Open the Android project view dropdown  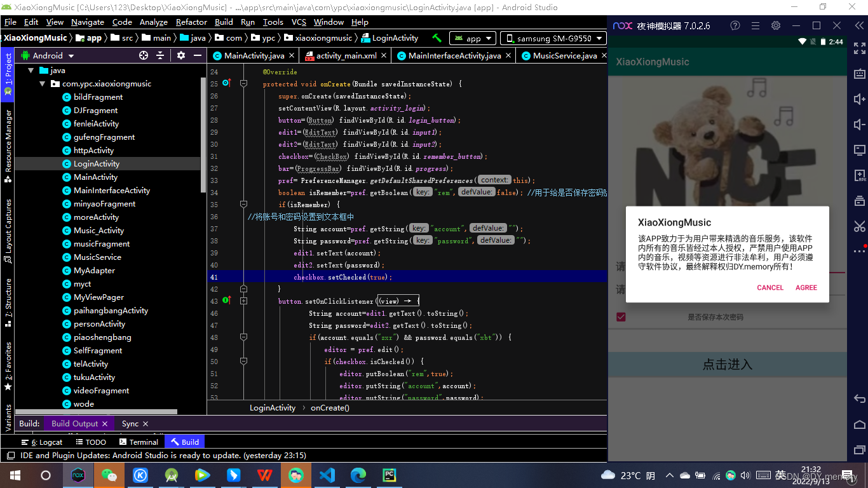pos(48,55)
